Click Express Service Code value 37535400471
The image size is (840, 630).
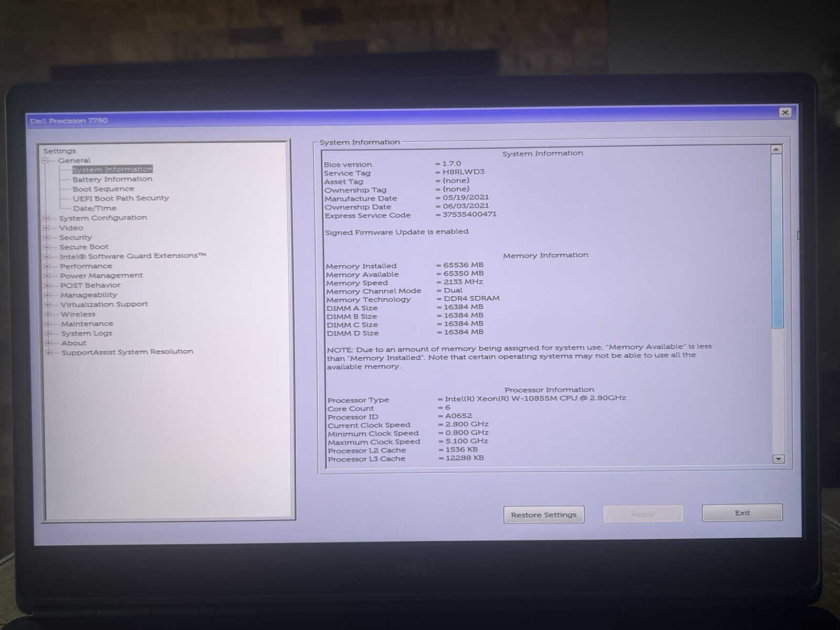coord(469,214)
